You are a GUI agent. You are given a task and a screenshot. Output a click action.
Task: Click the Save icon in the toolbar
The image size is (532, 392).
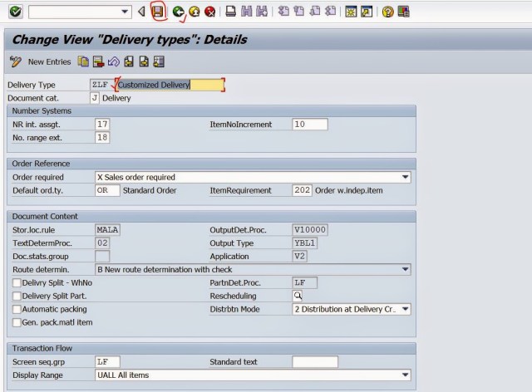(158, 12)
